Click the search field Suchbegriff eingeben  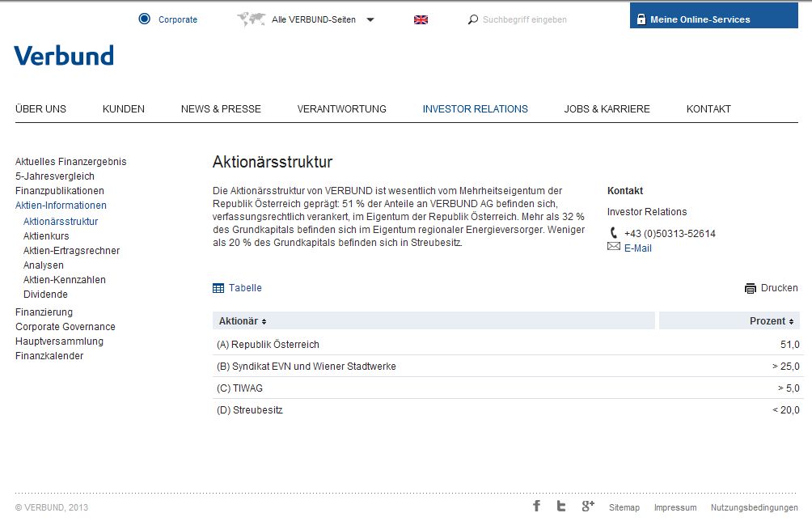(x=534, y=19)
